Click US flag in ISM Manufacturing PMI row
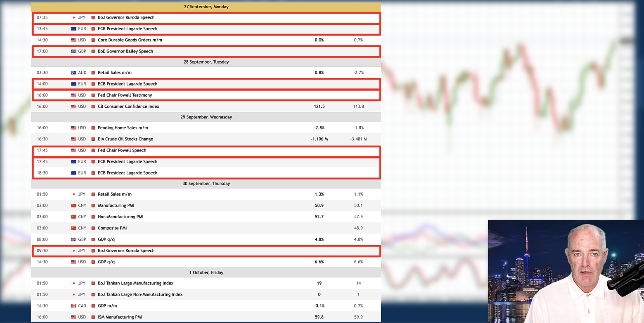 coord(74,317)
